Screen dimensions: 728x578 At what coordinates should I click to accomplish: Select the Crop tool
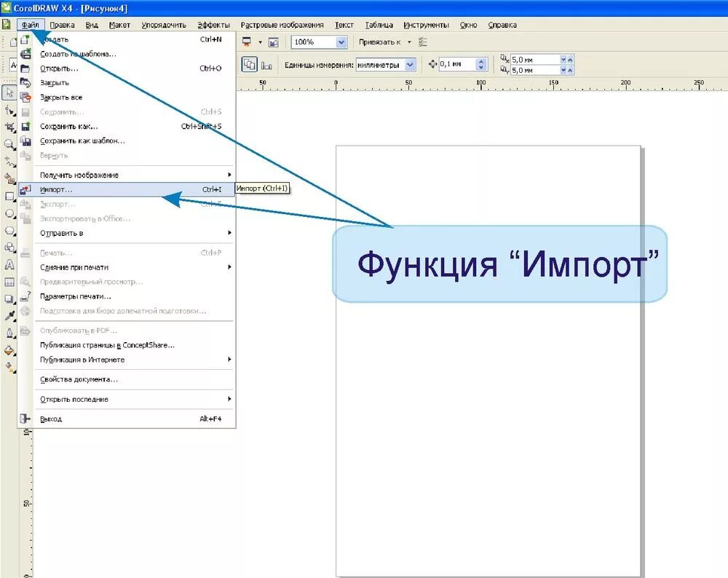point(9,127)
